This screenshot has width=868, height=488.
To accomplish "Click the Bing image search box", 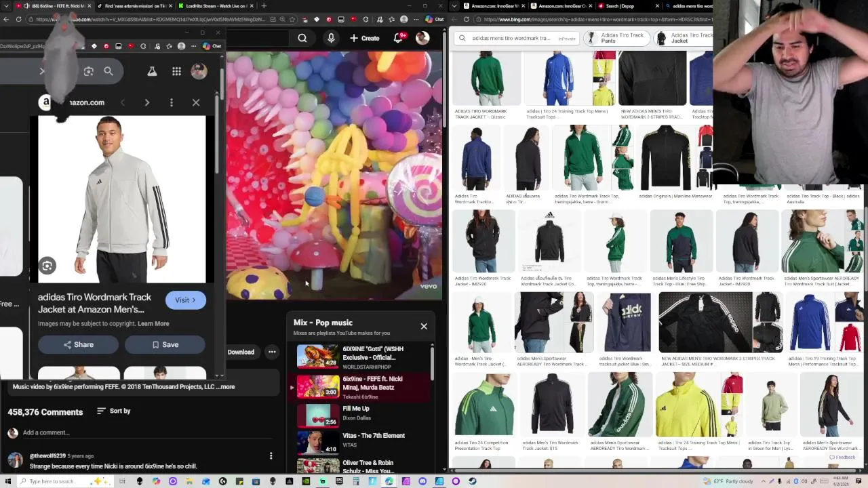I will (x=518, y=39).
